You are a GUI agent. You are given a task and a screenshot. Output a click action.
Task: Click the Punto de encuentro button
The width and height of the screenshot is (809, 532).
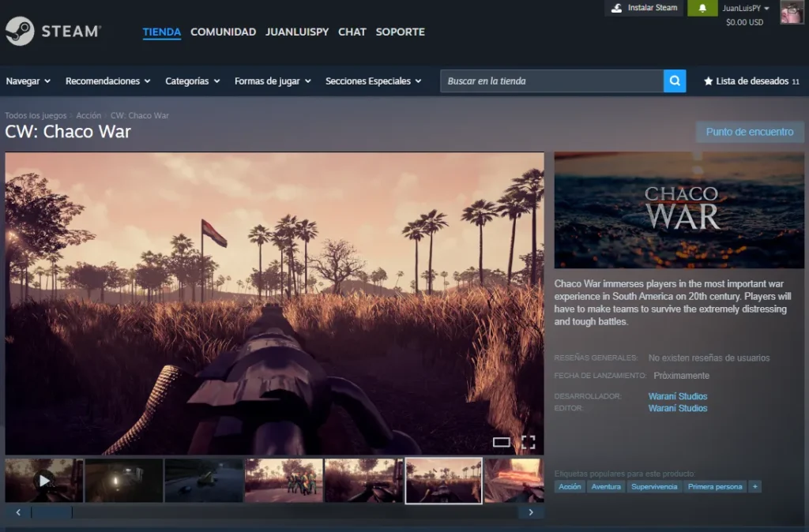click(749, 132)
